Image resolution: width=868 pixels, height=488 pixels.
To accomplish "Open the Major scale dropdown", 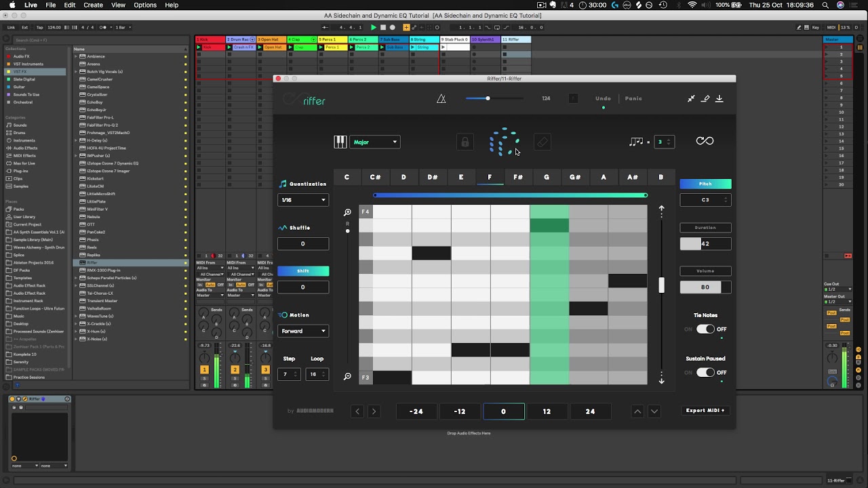I will (375, 142).
